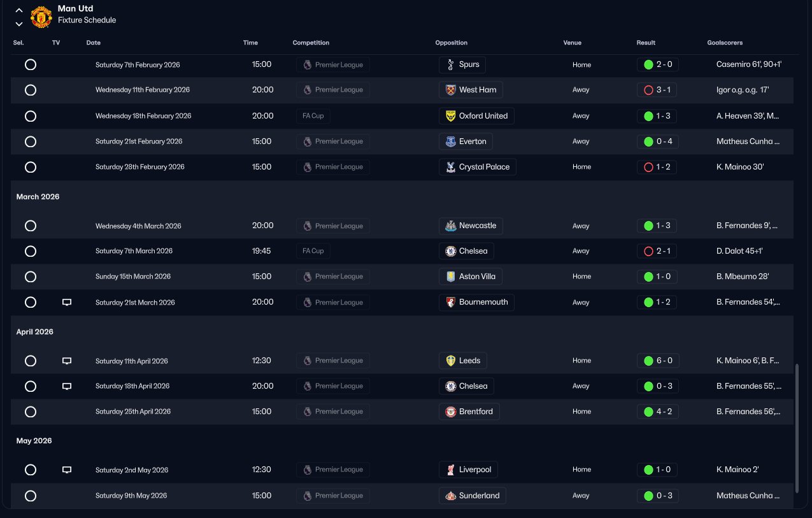
Task: Select the Crystal Palace fixture radio button
Action: (x=31, y=168)
